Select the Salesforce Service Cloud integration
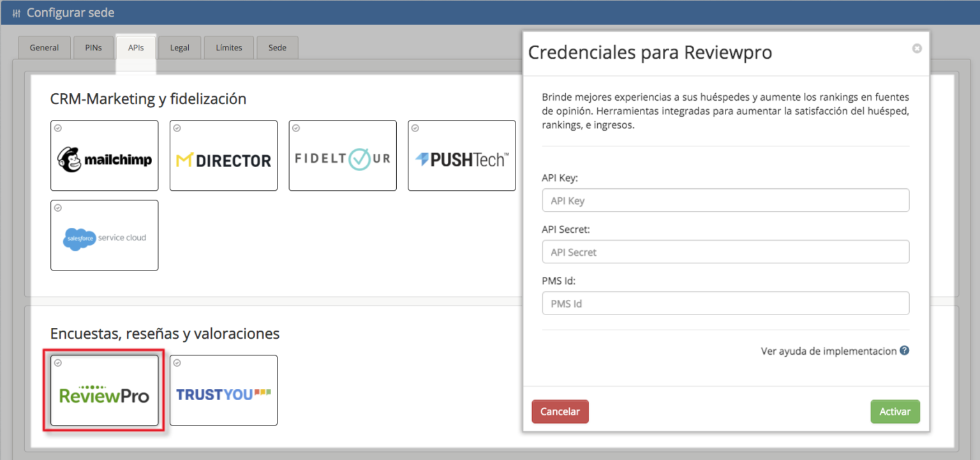The image size is (980, 460). click(x=104, y=235)
